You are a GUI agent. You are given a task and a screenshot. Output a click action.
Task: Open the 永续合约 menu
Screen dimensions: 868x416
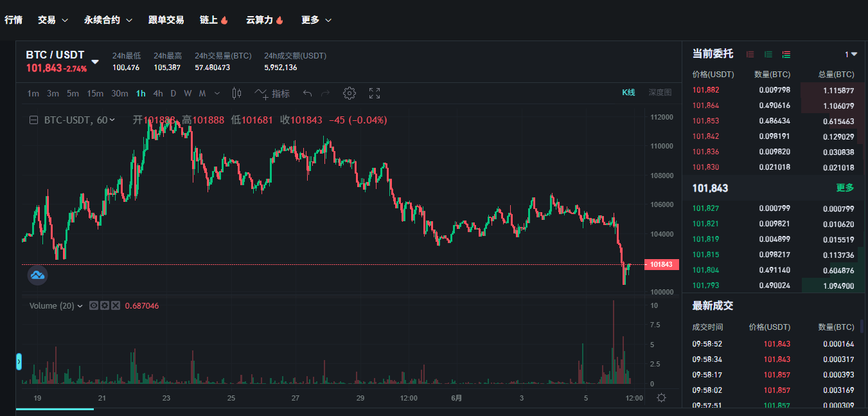tap(107, 20)
